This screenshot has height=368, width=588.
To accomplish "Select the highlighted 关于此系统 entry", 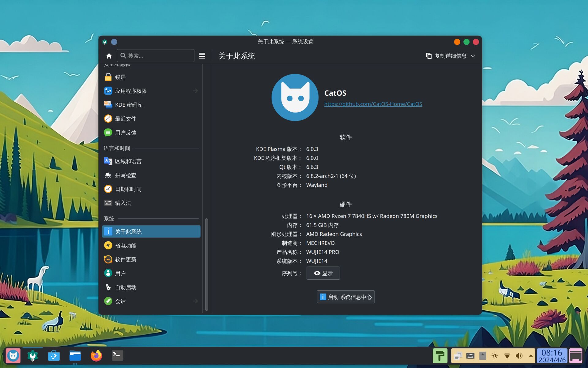I will coord(151,232).
